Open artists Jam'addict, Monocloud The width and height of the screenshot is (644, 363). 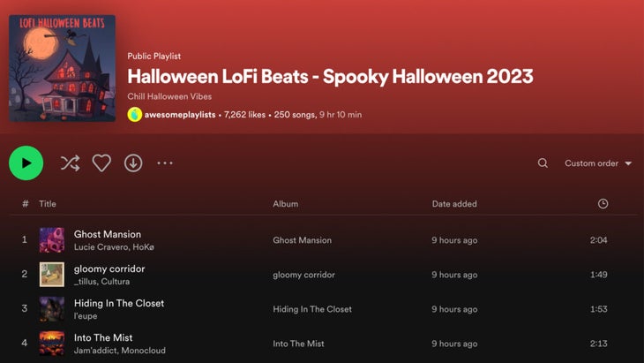coord(119,351)
